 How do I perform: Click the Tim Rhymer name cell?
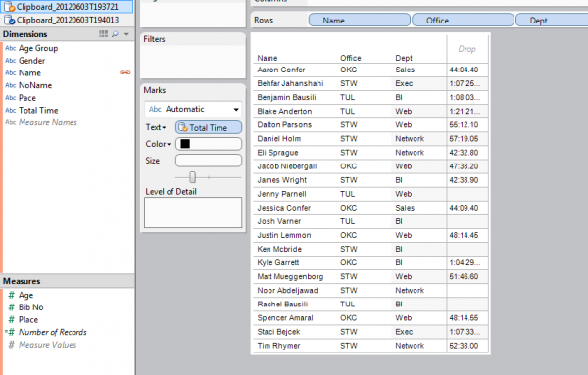[278, 346]
